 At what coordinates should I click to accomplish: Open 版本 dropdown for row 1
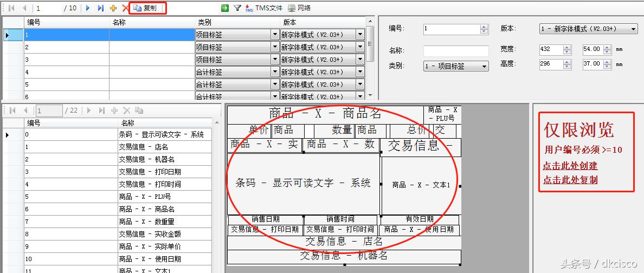pyautogui.click(x=360, y=35)
